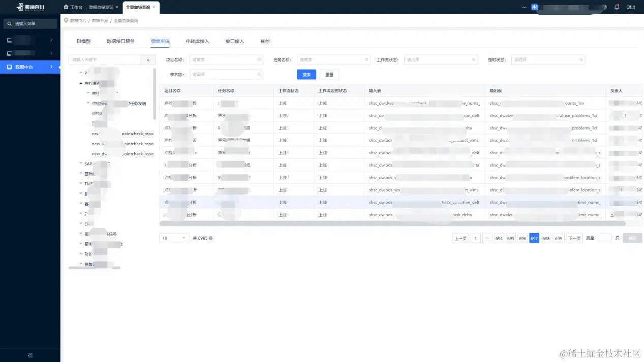Image resolution: width=644 pixels, height=362 pixels.
Task: Go to next page with 下一页
Action: coord(574,239)
